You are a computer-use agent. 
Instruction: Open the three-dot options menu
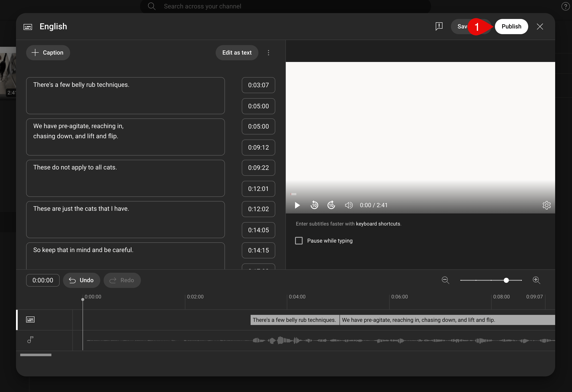[269, 53]
